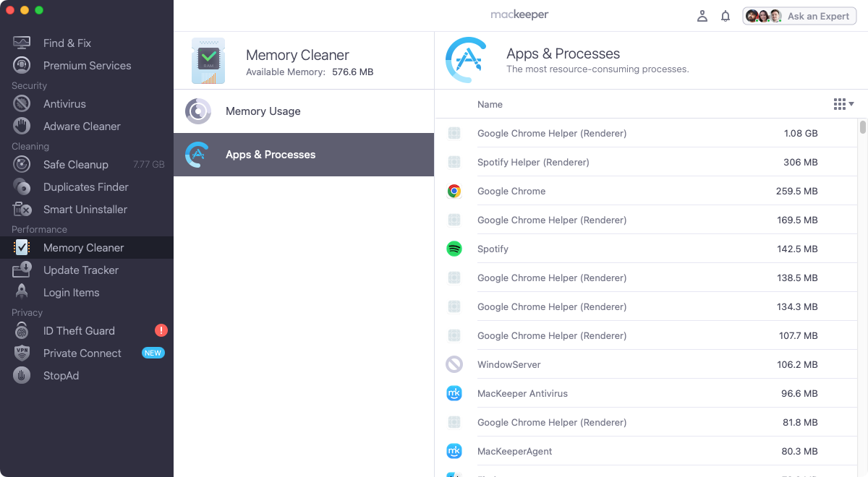This screenshot has height=477, width=868.
Task: Click the Antivirus sidebar icon
Action: pyautogui.click(x=22, y=103)
